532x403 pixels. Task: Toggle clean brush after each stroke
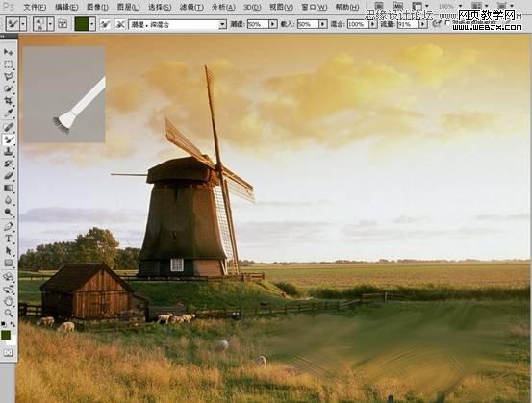[x=119, y=24]
